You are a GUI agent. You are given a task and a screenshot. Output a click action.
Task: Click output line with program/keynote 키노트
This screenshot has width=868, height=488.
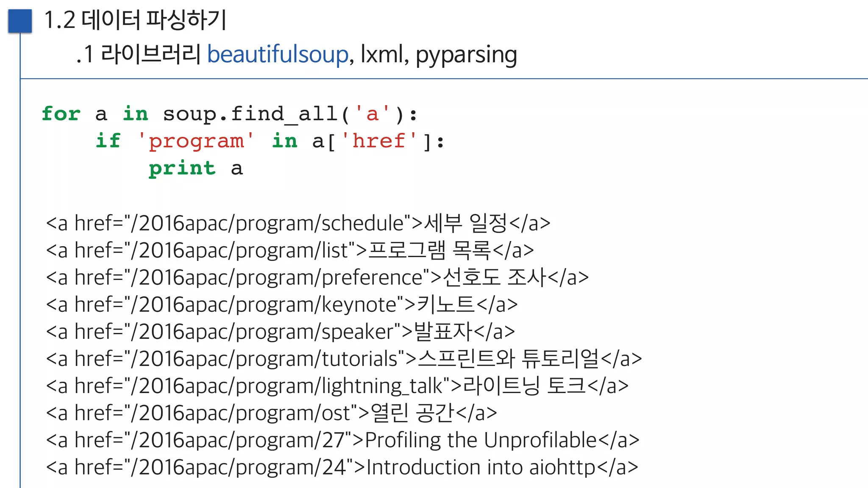(x=282, y=305)
